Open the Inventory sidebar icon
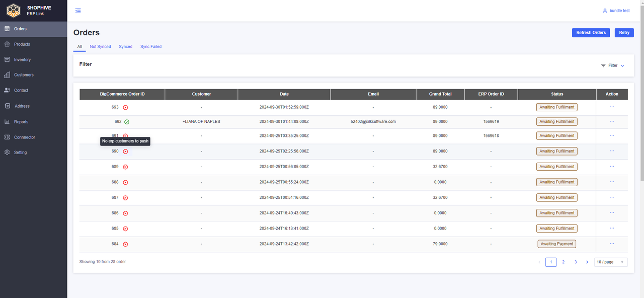 coord(7,59)
